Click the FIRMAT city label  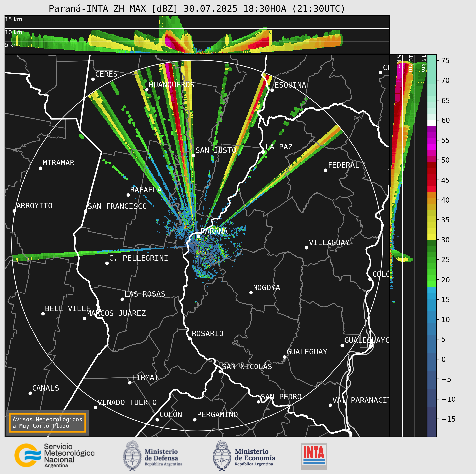click(x=146, y=378)
